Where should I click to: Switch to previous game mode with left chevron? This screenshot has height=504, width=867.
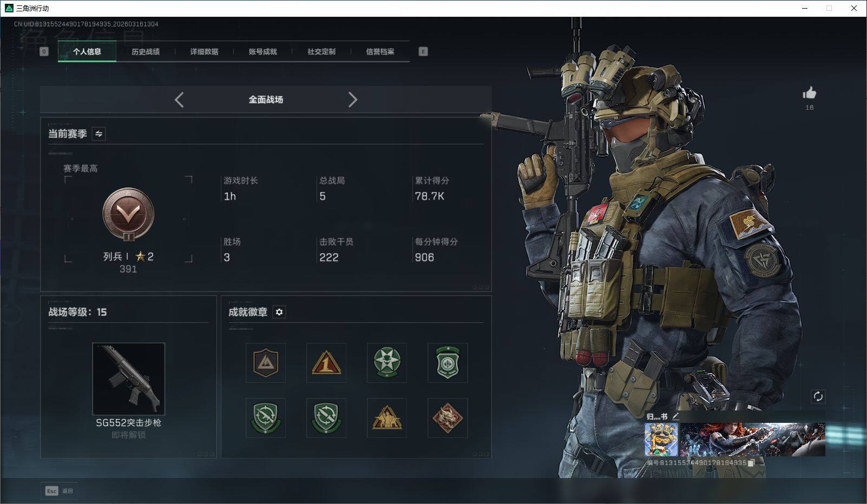pos(179,100)
